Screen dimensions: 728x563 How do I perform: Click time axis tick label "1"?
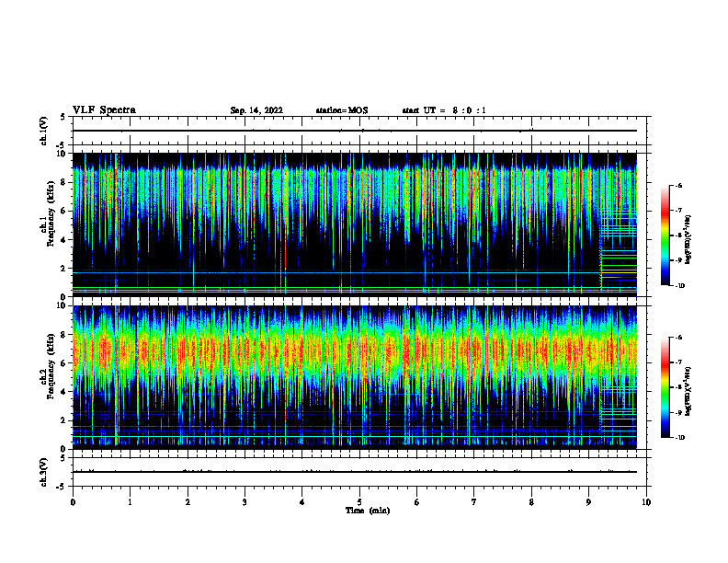point(131,502)
